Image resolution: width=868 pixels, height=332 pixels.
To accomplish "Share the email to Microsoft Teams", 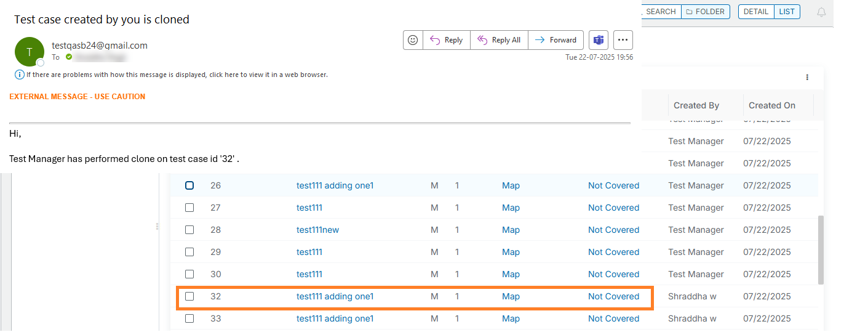I will [598, 40].
